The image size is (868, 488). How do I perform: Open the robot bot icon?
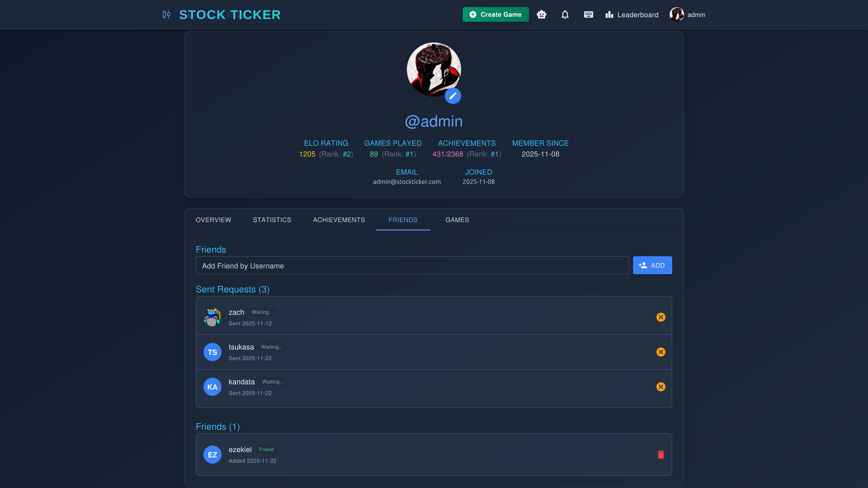pos(541,14)
